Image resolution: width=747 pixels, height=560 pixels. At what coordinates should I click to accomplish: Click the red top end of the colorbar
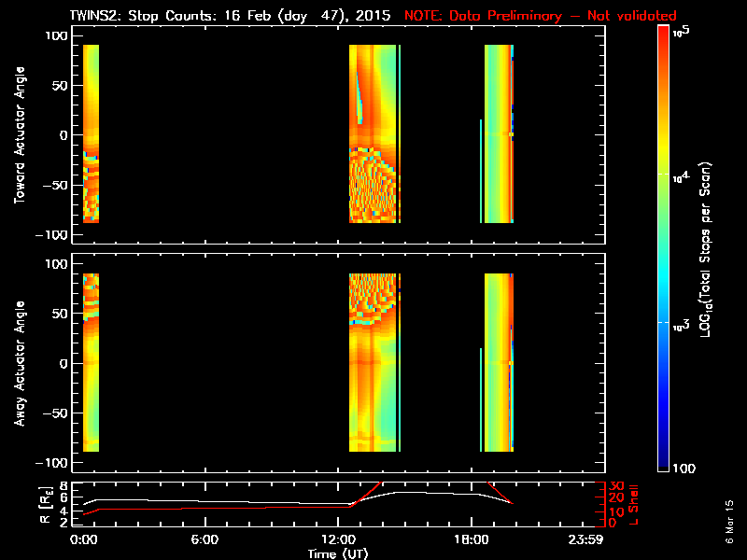[664, 31]
